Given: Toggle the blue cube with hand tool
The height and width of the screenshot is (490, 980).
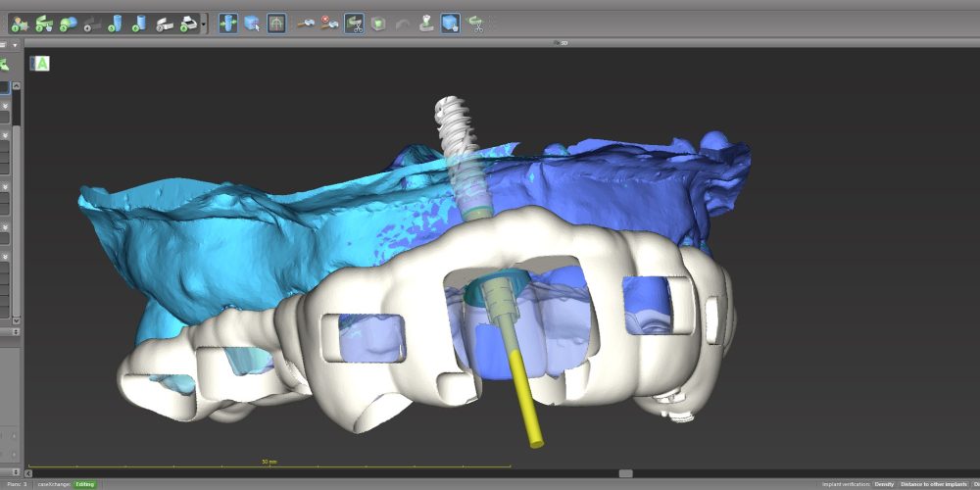Looking at the screenshot, I should click(450, 23).
